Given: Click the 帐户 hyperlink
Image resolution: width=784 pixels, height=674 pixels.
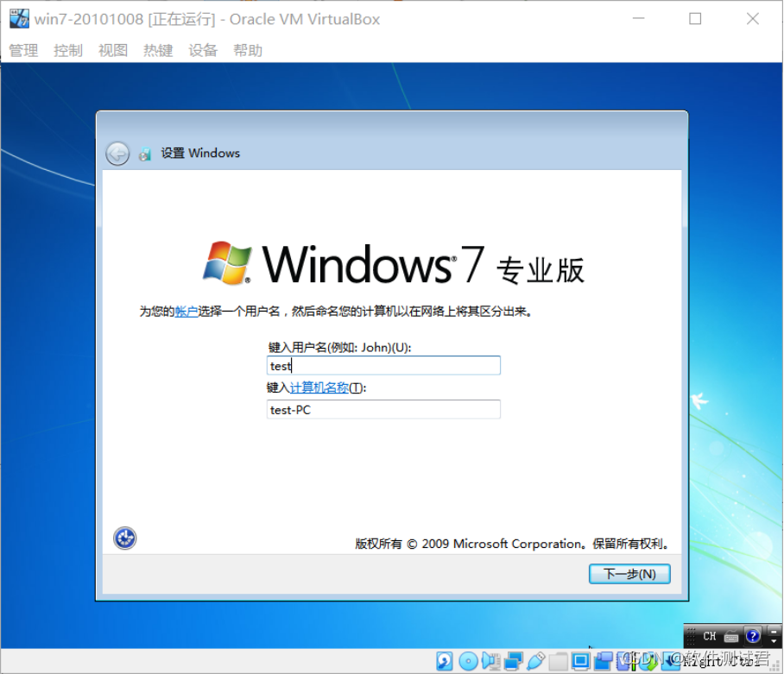Looking at the screenshot, I should click(x=186, y=312).
